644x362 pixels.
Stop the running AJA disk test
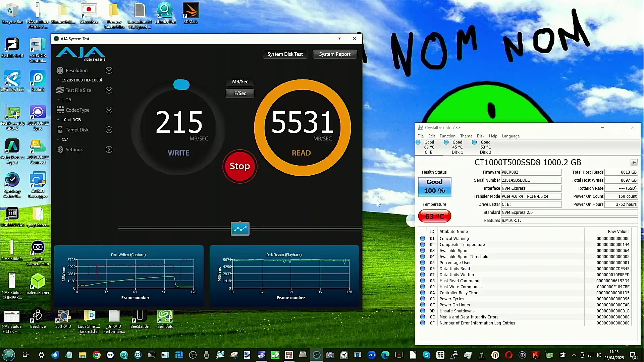coord(240,166)
